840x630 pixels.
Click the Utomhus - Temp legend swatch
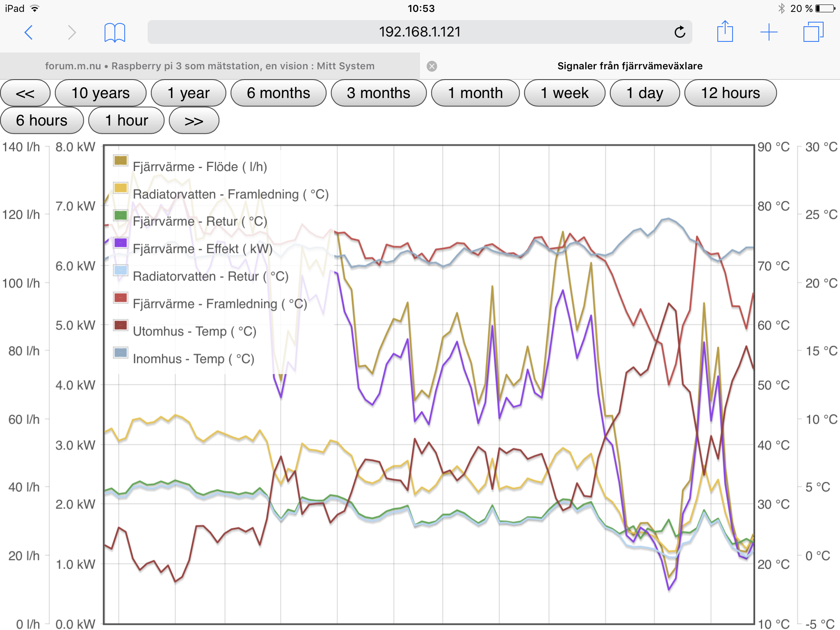[x=121, y=325]
